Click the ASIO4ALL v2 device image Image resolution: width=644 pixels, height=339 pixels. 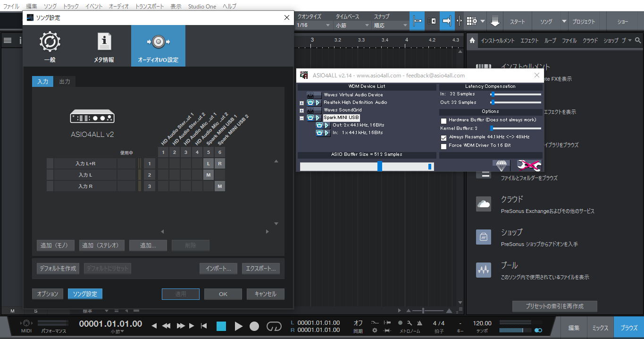(92, 116)
